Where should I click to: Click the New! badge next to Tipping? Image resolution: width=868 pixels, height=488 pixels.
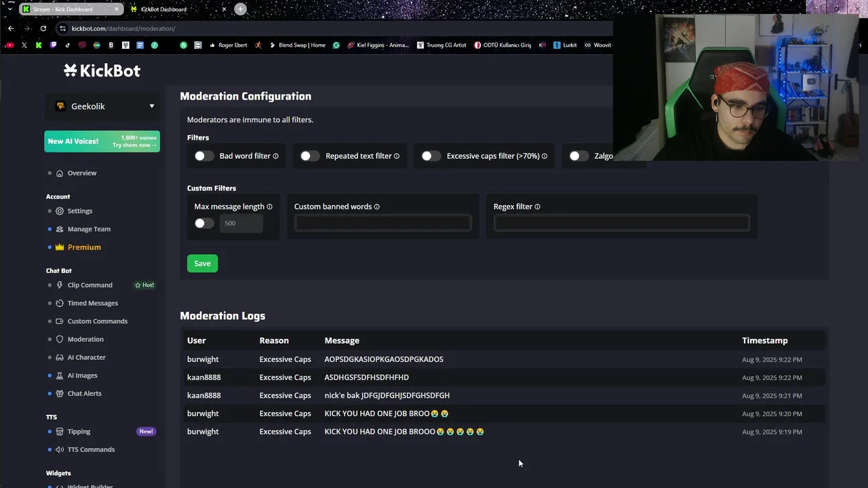[146, 432]
